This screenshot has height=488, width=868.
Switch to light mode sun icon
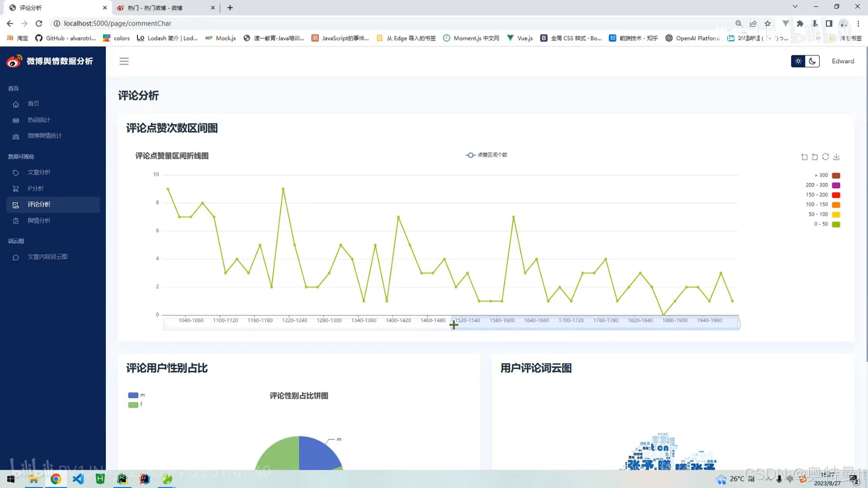tap(798, 61)
